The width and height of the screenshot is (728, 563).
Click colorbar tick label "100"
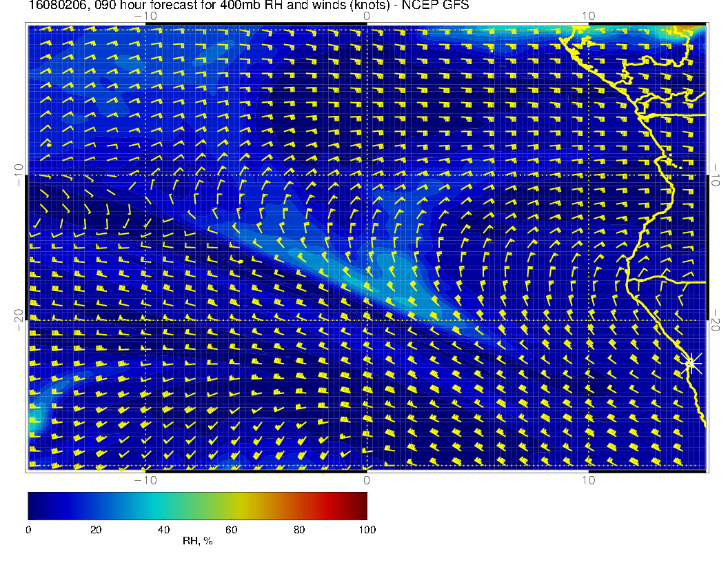[367, 530]
